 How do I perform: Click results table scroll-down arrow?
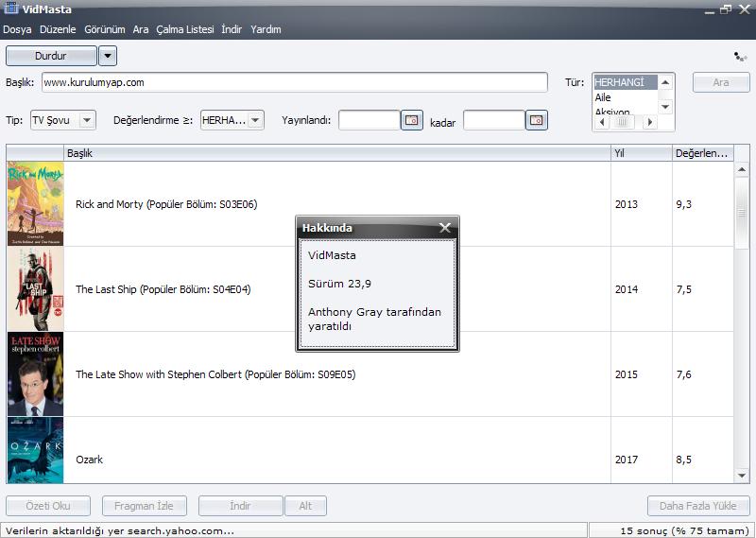click(742, 476)
